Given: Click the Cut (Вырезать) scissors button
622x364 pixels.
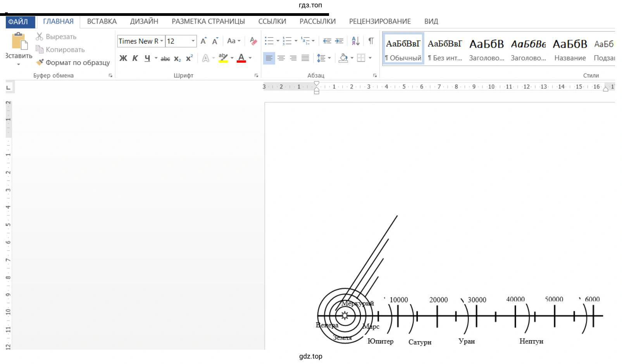Looking at the screenshot, I should pyautogui.click(x=56, y=37).
